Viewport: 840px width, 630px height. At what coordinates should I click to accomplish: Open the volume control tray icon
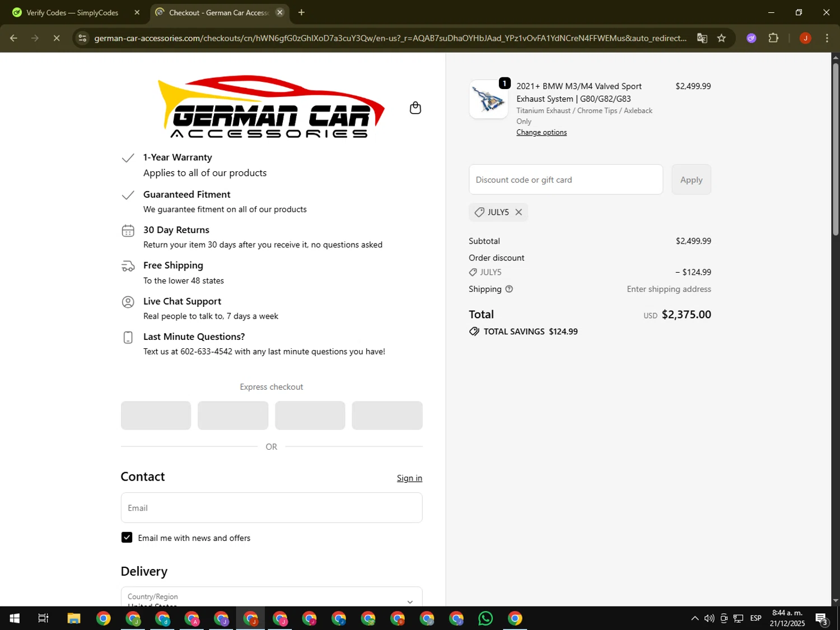click(709, 618)
